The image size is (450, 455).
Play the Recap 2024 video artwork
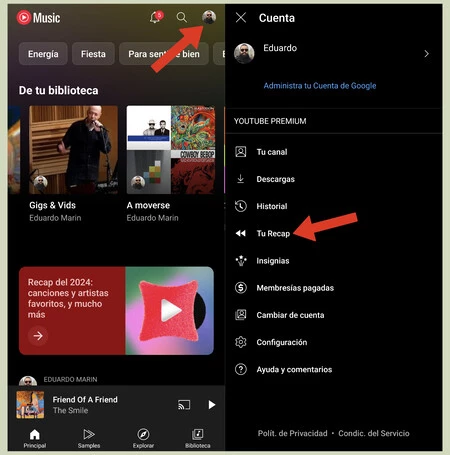click(169, 310)
